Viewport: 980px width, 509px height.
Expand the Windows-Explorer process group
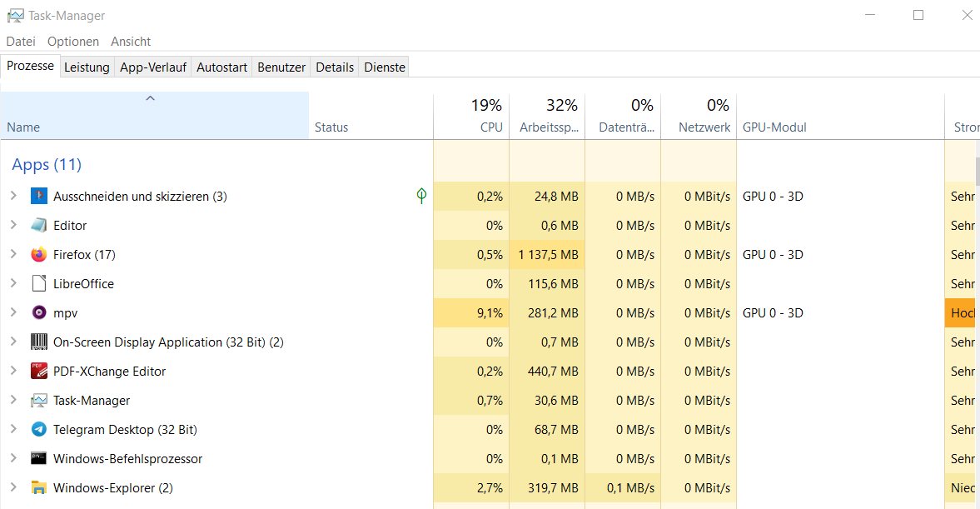click(13, 488)
